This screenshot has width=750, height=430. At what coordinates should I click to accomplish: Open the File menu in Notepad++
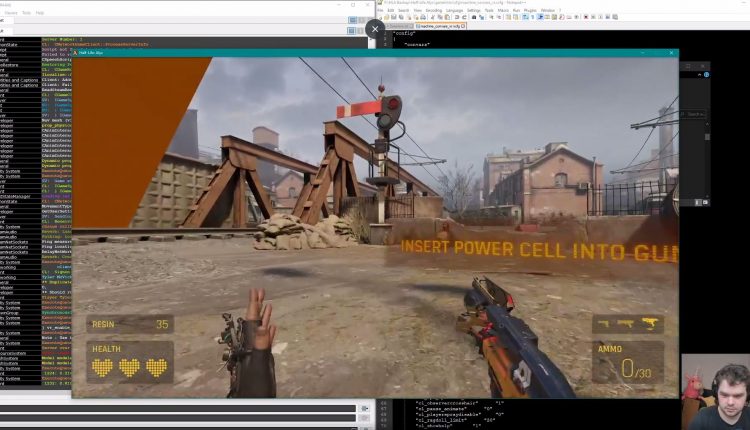pyautogui.click(x=380, y=11)
